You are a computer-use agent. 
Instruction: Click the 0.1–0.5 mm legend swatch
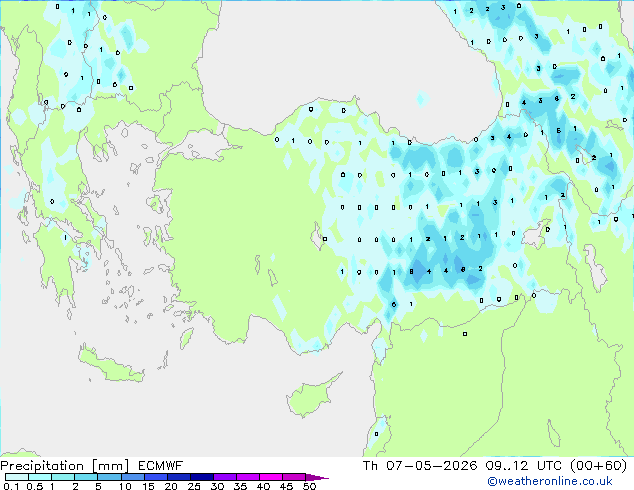17,477
